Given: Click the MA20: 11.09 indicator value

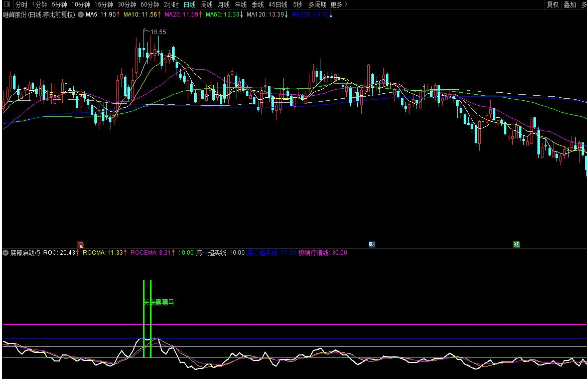Looking at the screenshot, I should click(183, 15).
